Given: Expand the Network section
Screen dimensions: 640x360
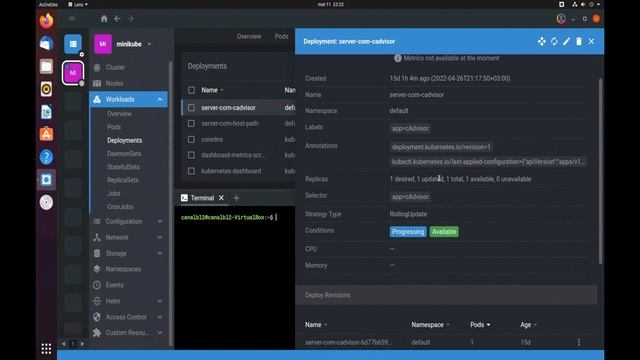Looking at the screenshot, I should (128, 237).
